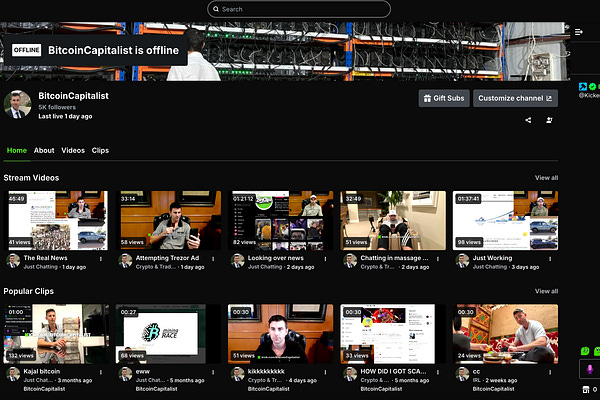Click BitcoinCapitalist under cc clip
The image size is (600, 400).
(494, 389)
